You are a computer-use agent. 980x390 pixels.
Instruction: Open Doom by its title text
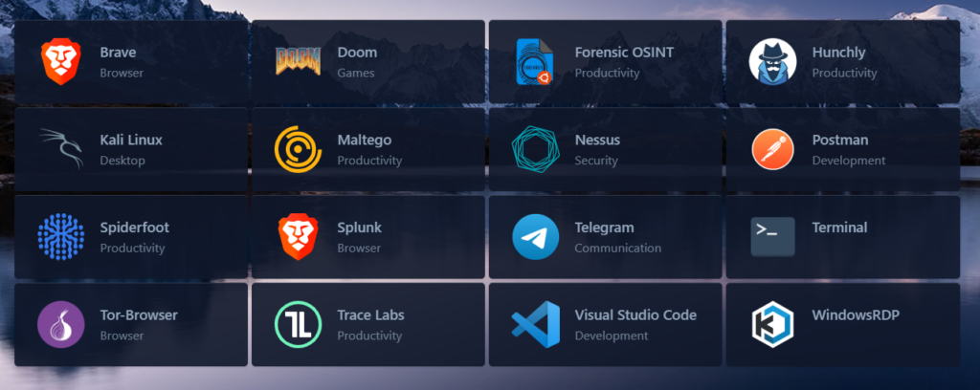(x=357, y=53)
